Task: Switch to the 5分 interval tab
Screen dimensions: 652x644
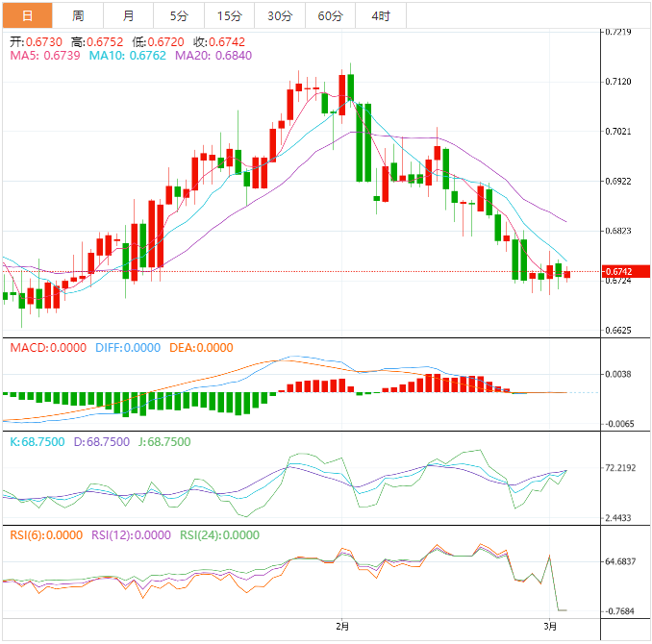Action: 179,15
